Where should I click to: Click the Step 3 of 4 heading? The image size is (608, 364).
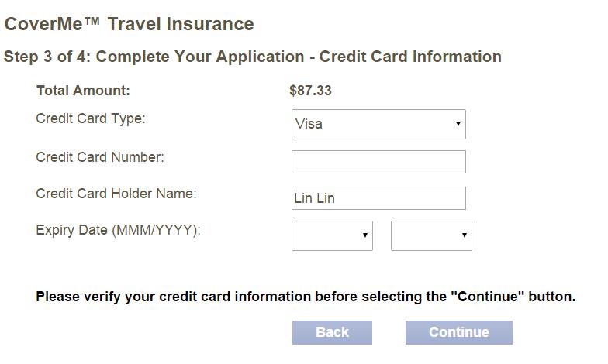(253, 57)
